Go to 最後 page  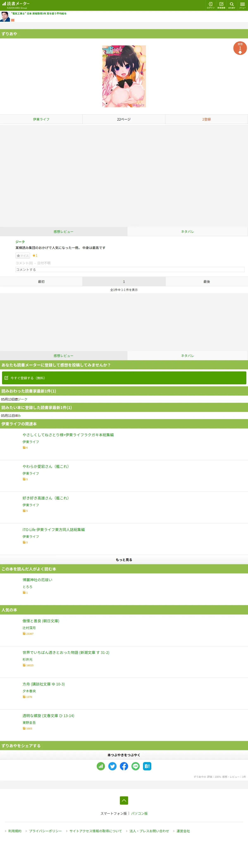[206, 281]
